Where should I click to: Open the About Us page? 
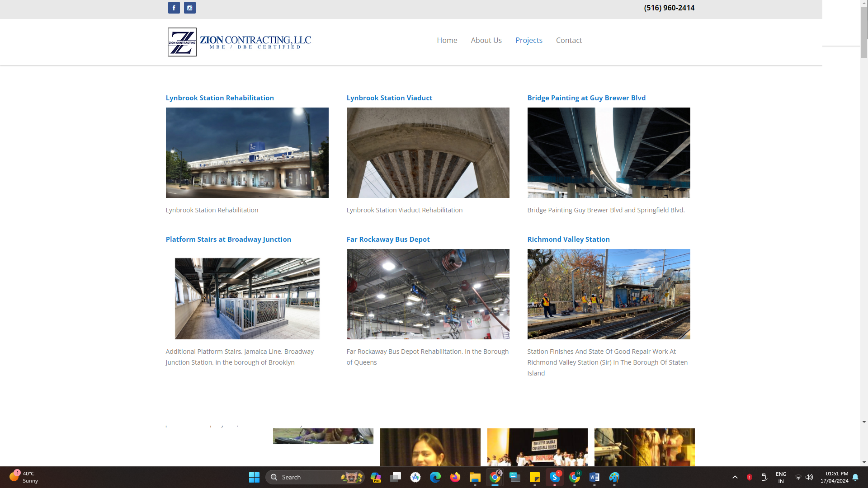point(486,40)
